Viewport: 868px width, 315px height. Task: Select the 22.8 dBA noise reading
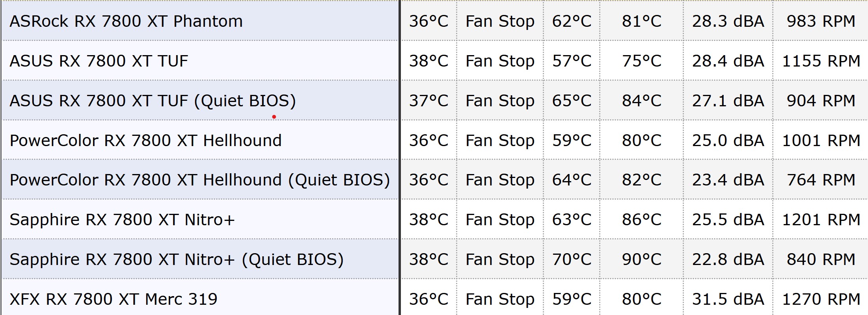[728, 259]
